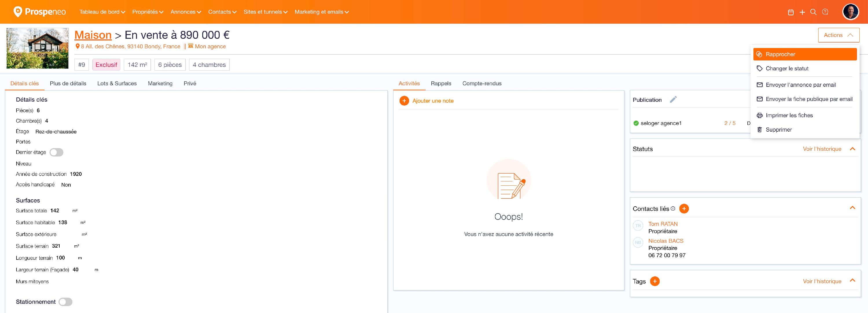Add a tag using plus icon
The image size is (868, 313).
(x=654, y=281)
